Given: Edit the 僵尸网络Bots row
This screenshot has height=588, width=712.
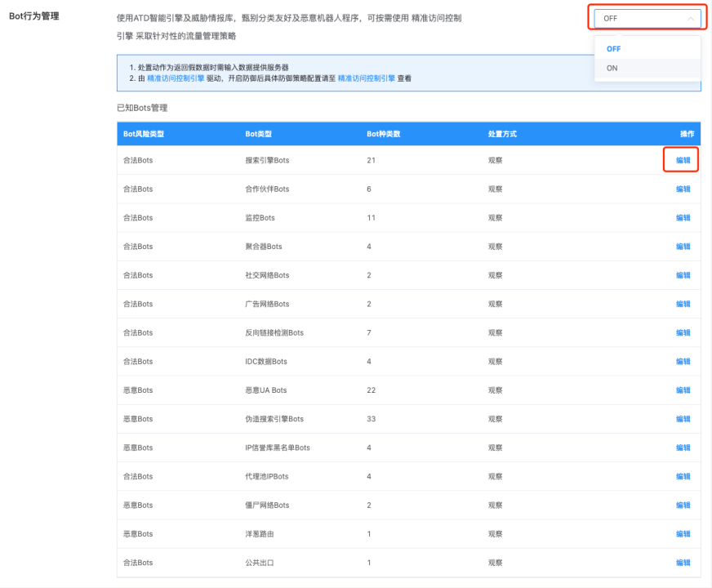Looking at the screenshot, I should [683, 505].
